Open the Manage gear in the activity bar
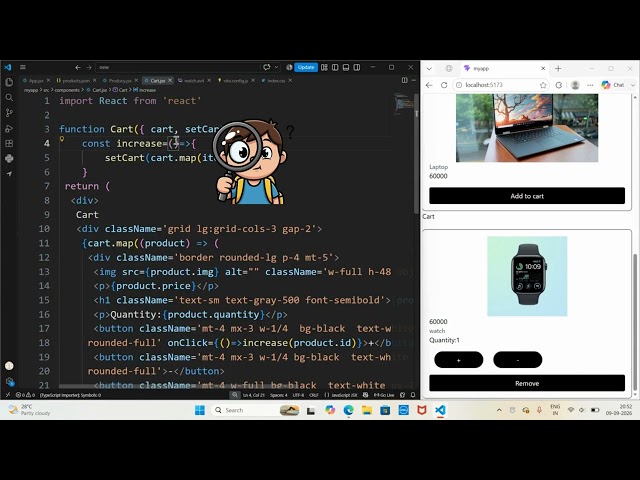The width and height of the screenshot is (640, 480). point(9,382)
